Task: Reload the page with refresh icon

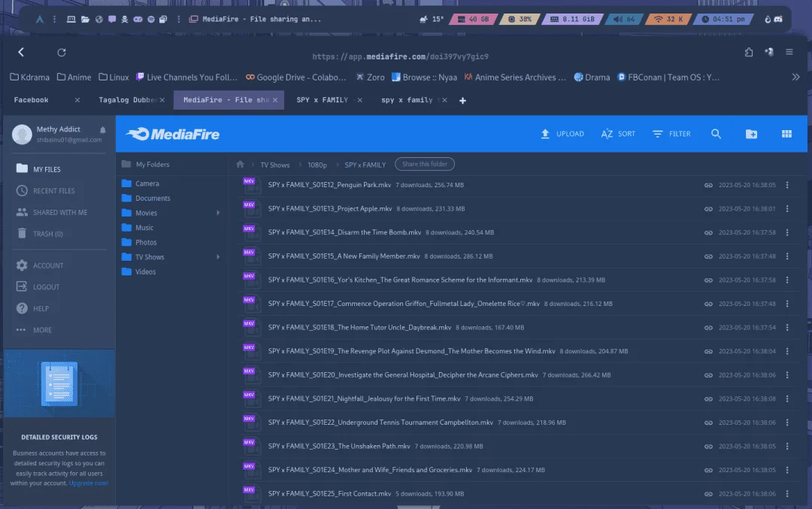Action: (x=62, y=53)
